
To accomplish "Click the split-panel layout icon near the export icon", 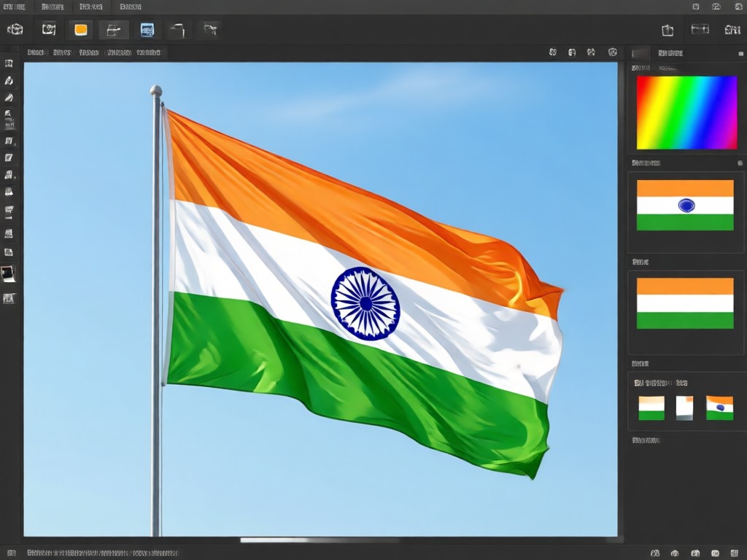I will coord(700,29).
